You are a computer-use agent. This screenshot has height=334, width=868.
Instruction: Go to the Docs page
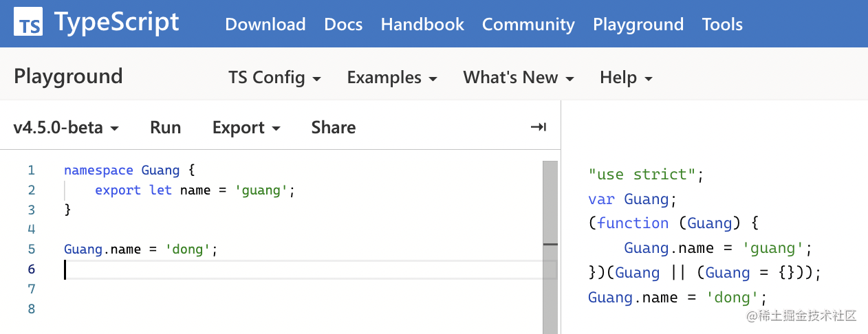pos(343,25)
